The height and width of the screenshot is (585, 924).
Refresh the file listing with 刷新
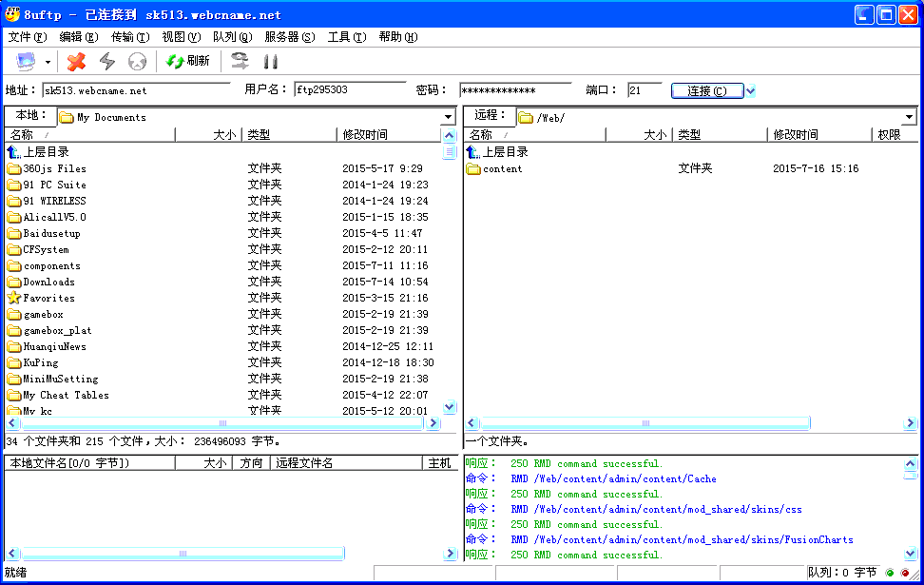click(x=188, y=61)
